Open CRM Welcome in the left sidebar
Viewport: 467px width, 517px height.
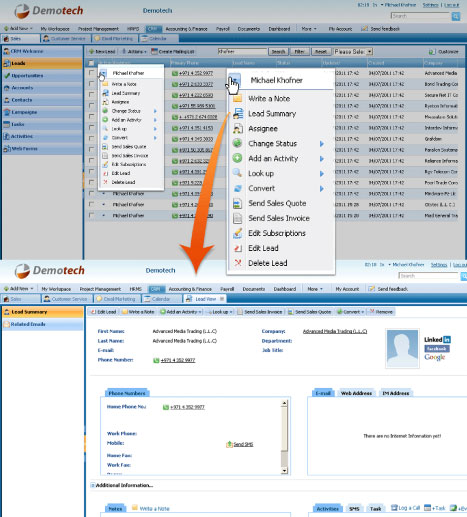point(42,51)
